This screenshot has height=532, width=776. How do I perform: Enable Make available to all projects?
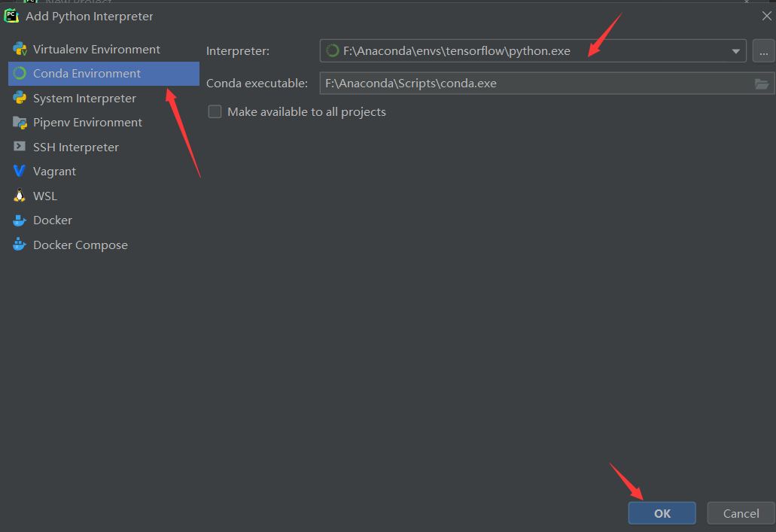coord(215,112)
